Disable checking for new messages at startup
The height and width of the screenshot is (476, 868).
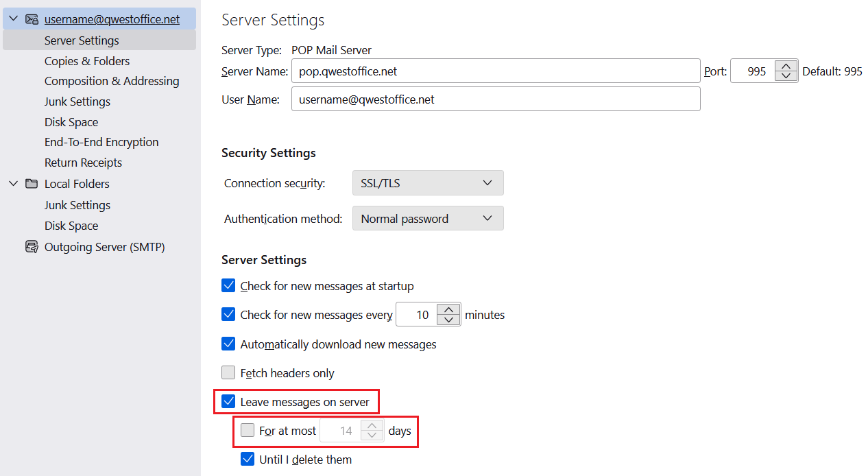[x=228, y=286]
